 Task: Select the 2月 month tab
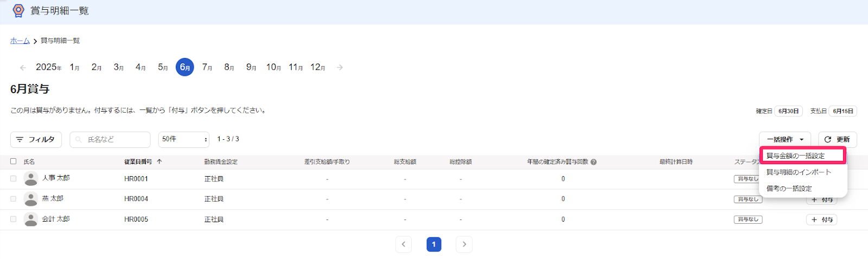pos(97,67)
